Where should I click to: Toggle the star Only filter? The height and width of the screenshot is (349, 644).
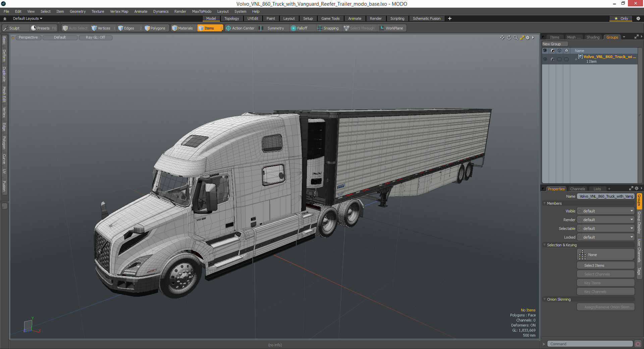point(621,18)
